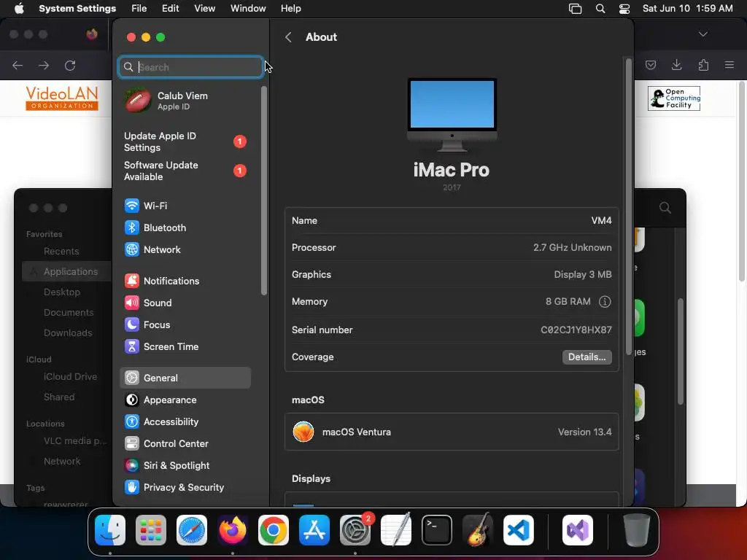Click the Memory info icon
747x560 pixels.
click(605, 301)
